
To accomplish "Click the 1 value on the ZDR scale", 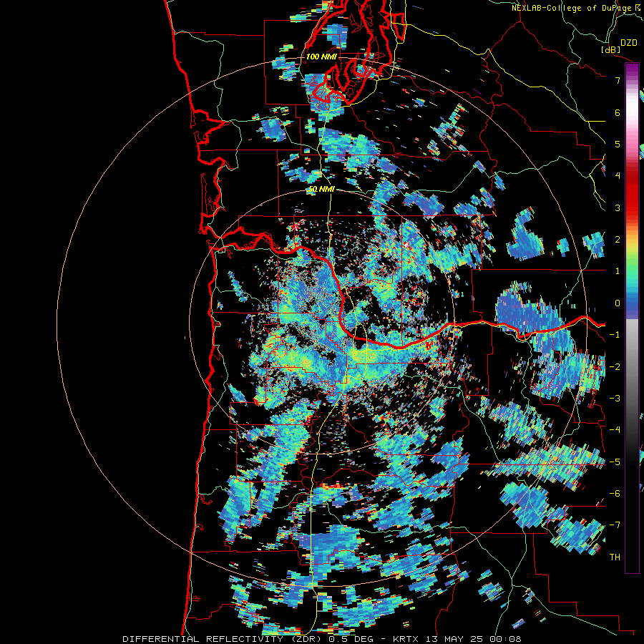I will tap(618, 271).
